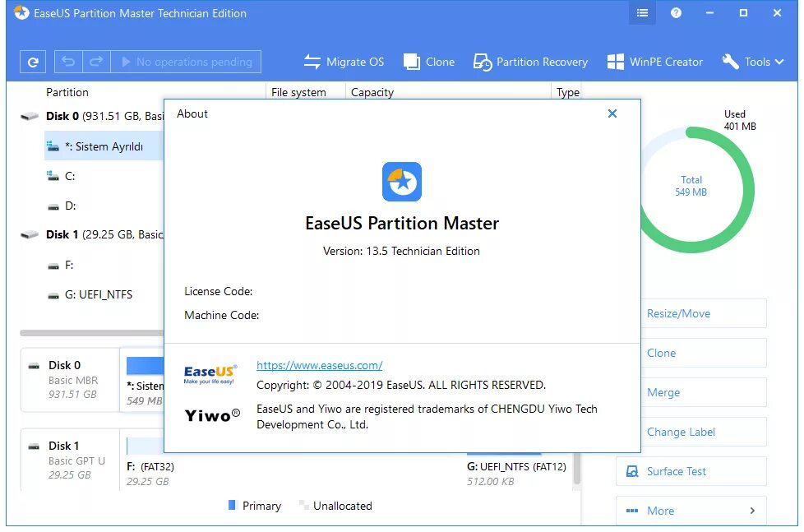Select the Disk 1 header row in list

(x=92, y=235)
